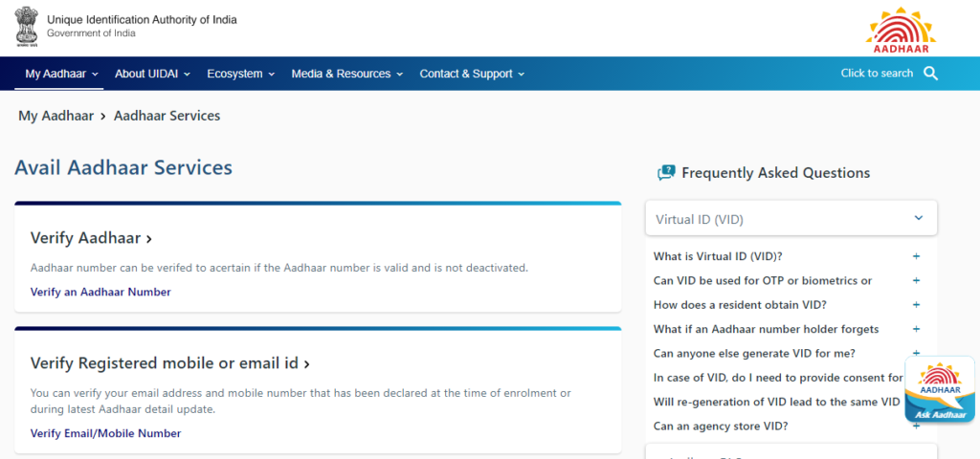Click the 'Government of India' header text

pos(91,33)
